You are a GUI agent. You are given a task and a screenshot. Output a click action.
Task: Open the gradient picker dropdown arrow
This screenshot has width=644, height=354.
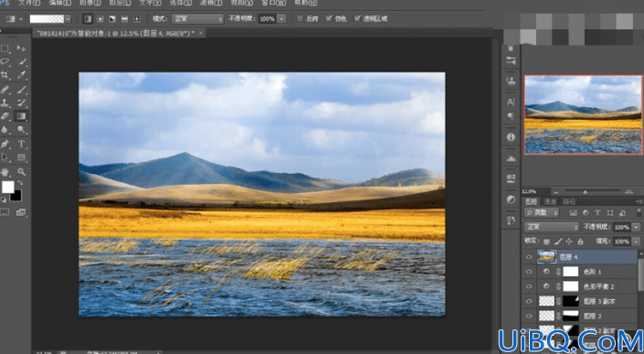tap(68, 19)
